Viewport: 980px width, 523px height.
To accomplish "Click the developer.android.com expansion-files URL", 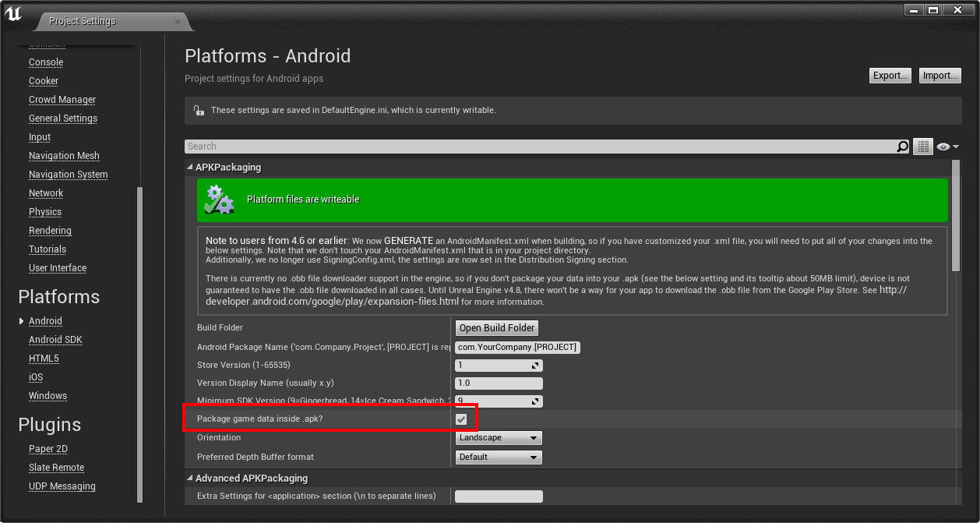I will [x=333, y=302].
